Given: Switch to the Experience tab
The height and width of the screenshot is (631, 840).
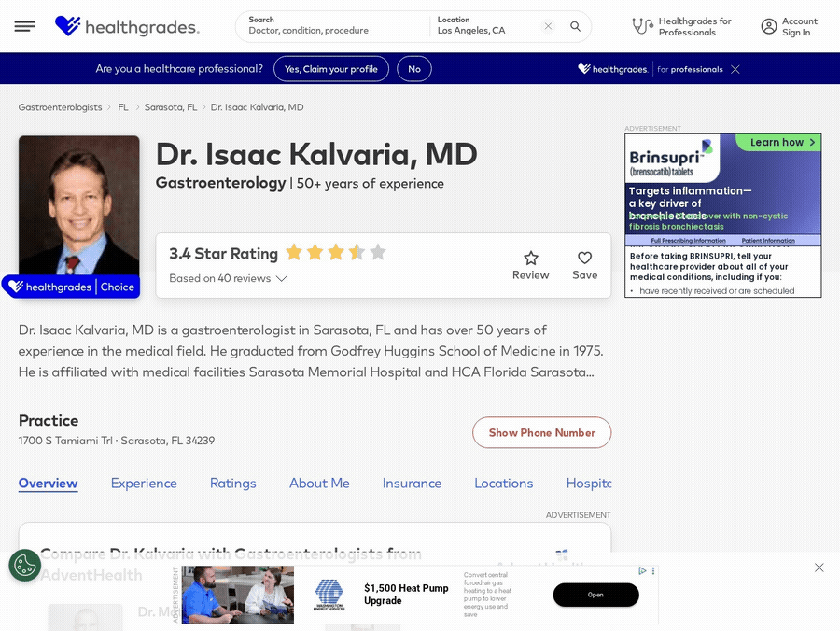Looking at the screenshot, I should 144,484.
